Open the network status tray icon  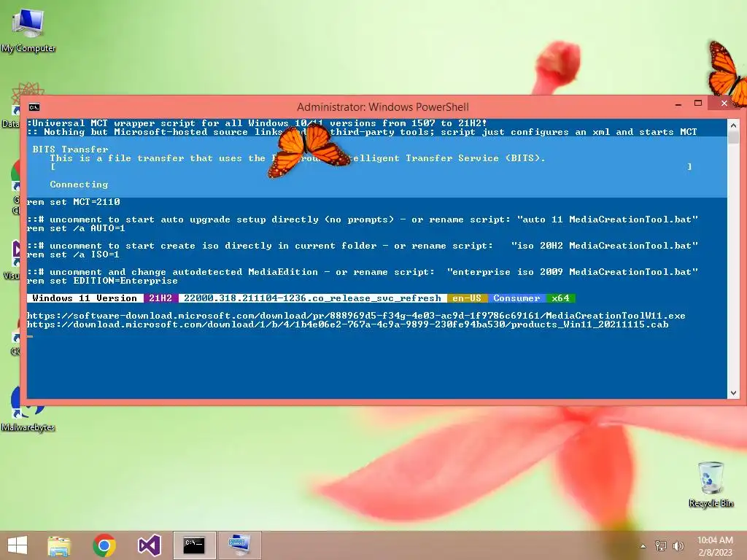coord(660,545)
